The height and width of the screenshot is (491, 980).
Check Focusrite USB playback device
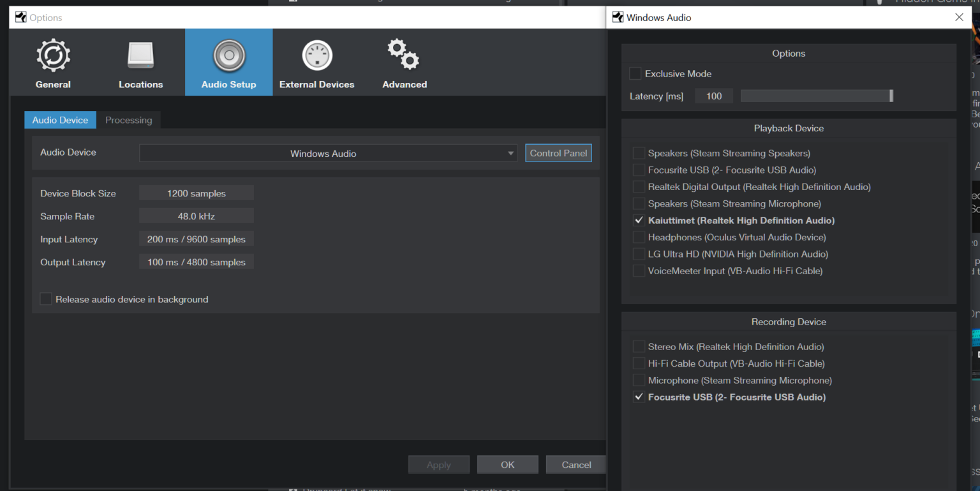point(639,170)
